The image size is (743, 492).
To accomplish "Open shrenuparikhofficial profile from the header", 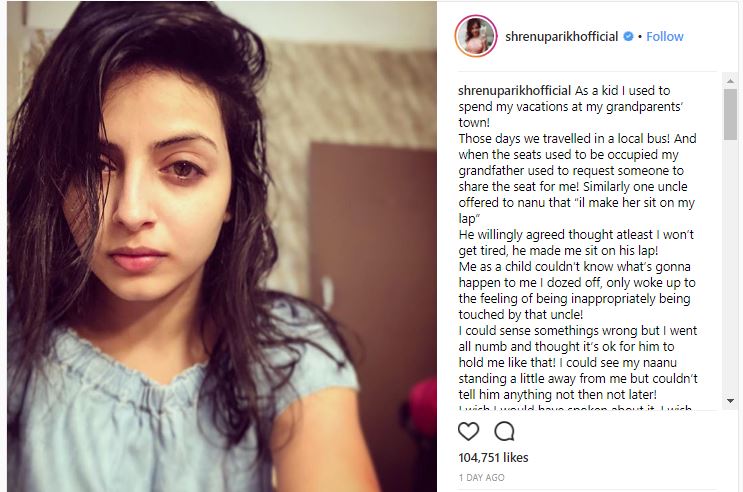I will pos(562,36).
